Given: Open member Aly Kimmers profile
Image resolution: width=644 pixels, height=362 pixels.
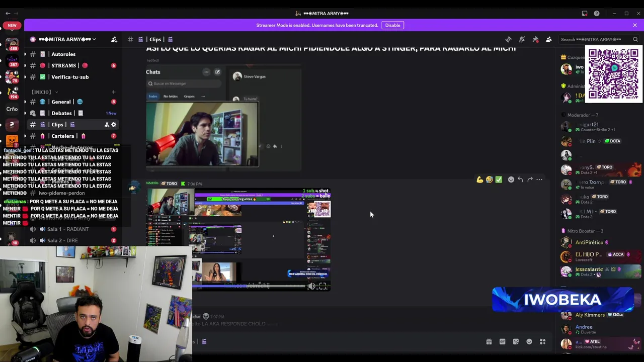Looking at the screenshot, I should 600,315.
